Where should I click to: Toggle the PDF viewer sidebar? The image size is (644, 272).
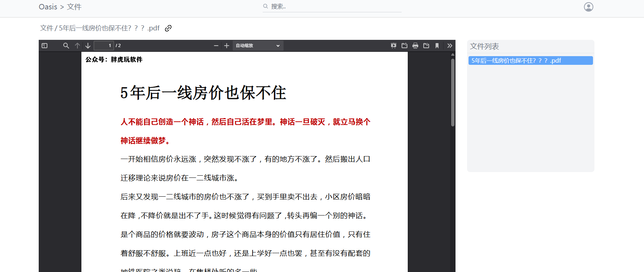45,46
